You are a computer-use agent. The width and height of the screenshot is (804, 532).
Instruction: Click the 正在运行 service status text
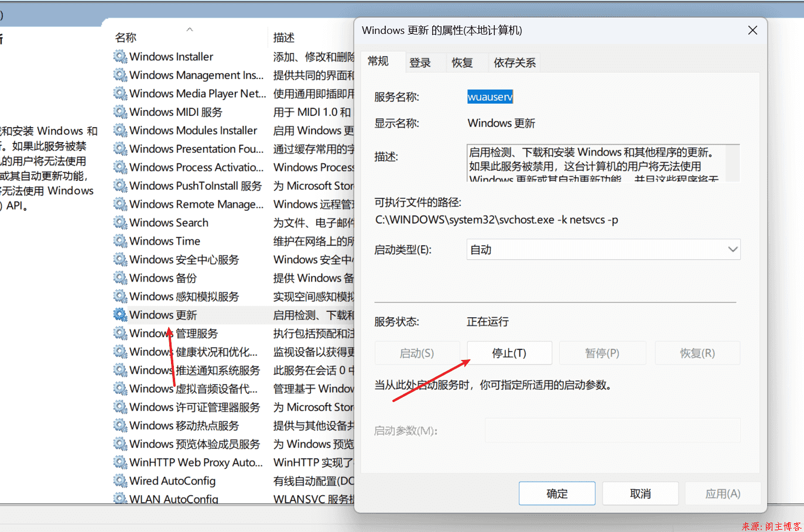coord(488,321)
